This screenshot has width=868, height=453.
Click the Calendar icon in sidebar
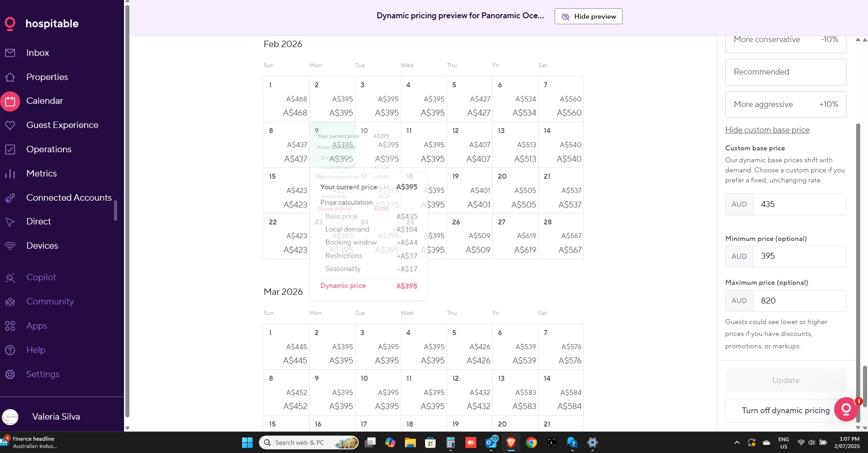[10, 101]
